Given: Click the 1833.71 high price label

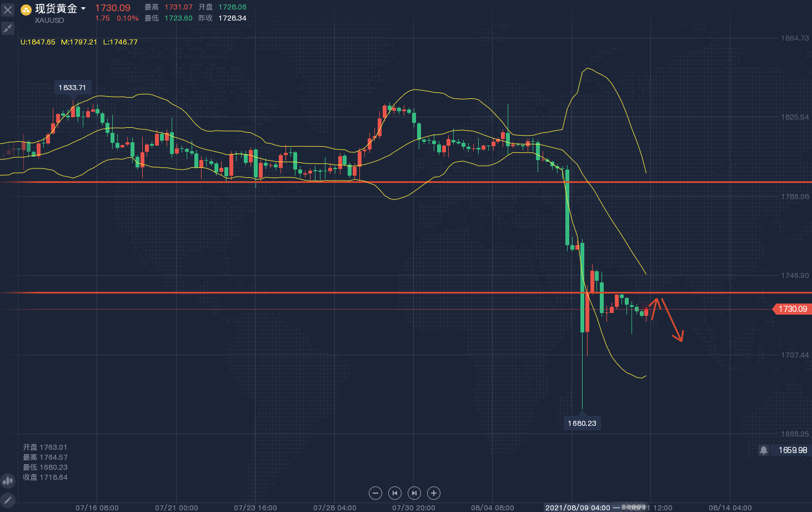Looking at the screenshot, I should (x=72, y=87).
